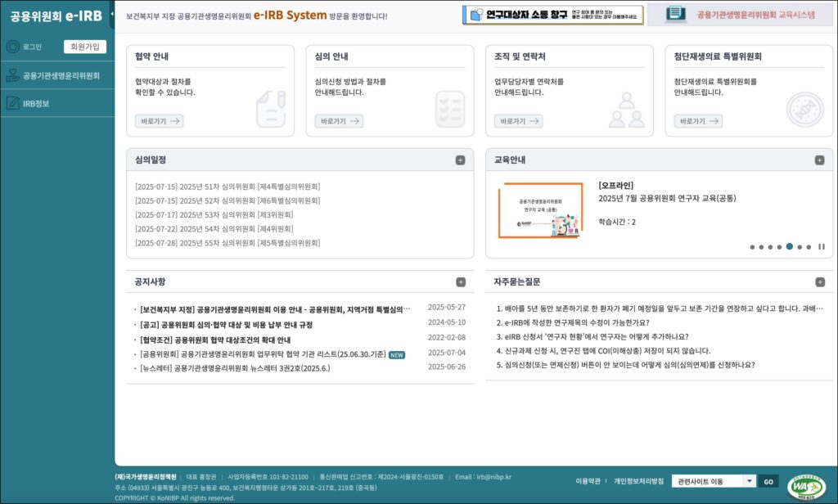Open the 연구대상자 소통 창구 banner
The height and width of the screenshot is (504, 838).
[x=552, y=15]
